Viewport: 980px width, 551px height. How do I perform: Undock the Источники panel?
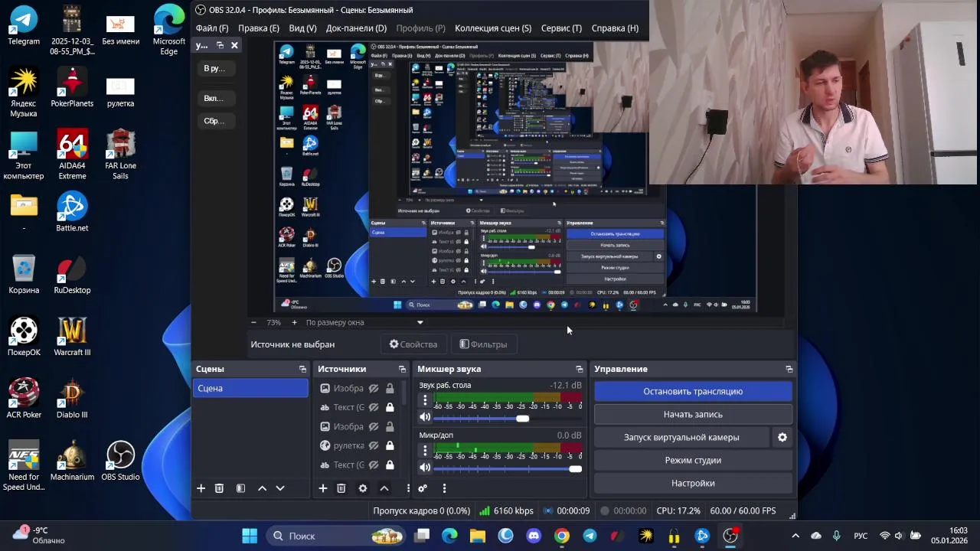pyautogui.click(x=402, y=369)
